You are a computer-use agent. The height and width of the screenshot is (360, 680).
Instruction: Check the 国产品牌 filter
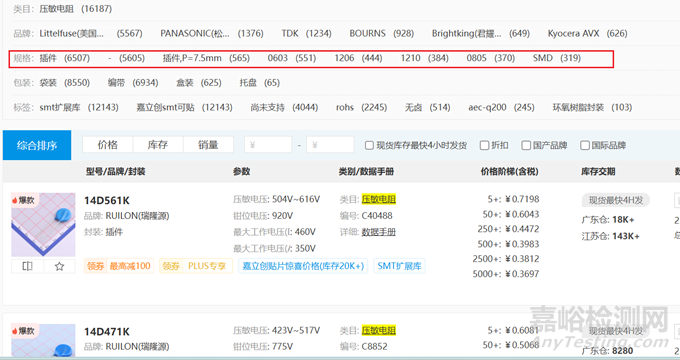(526, 145)
